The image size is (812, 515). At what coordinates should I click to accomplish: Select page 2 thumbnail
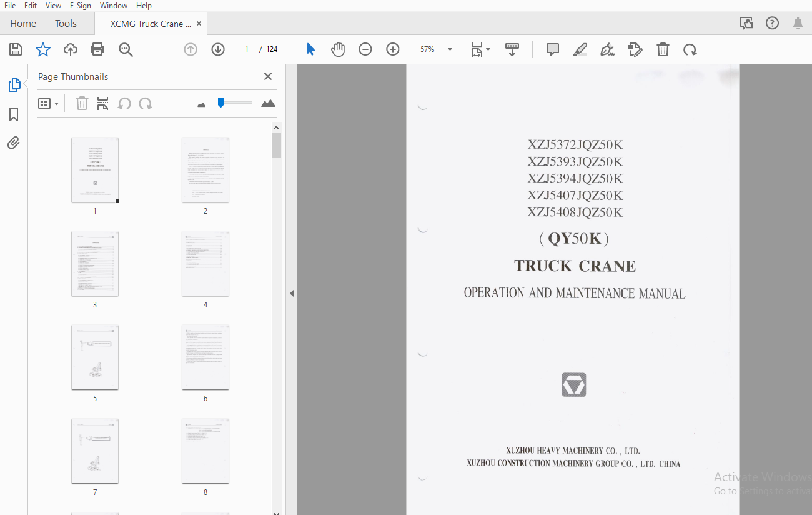point(205,170)
